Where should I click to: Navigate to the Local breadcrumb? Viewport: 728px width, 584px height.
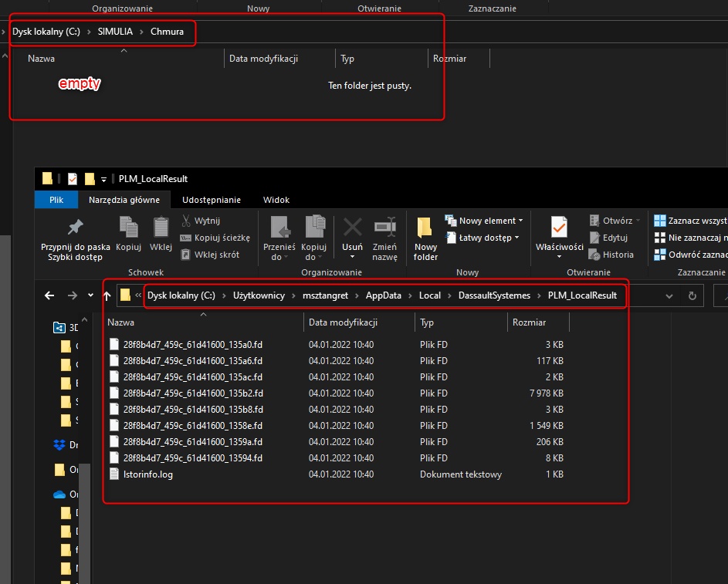pos(429,295)
